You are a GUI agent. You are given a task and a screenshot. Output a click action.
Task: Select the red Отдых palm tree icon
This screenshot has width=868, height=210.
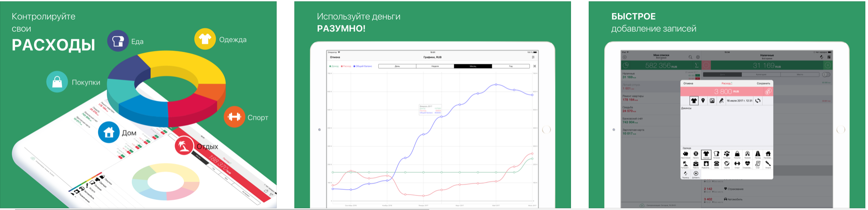click(x=184, y=145)
